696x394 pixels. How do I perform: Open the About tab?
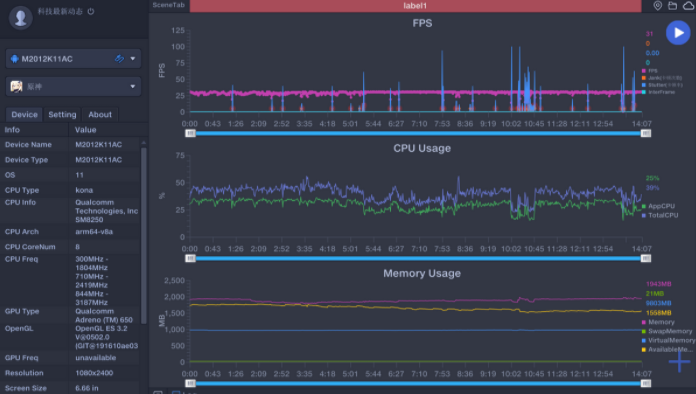point(100,114)
